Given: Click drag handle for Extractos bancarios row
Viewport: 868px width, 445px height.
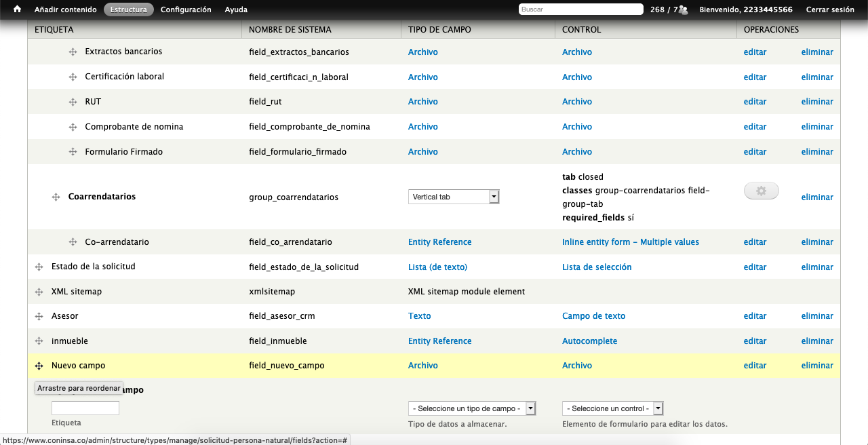Looking at the screenshot, I should (73, 52).
